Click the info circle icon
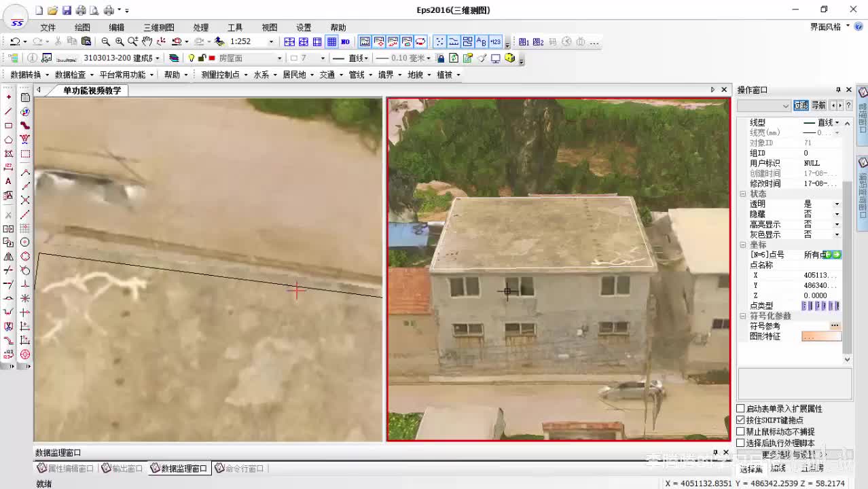The height and width of the screenshot is (489, 868). point(32,58)
